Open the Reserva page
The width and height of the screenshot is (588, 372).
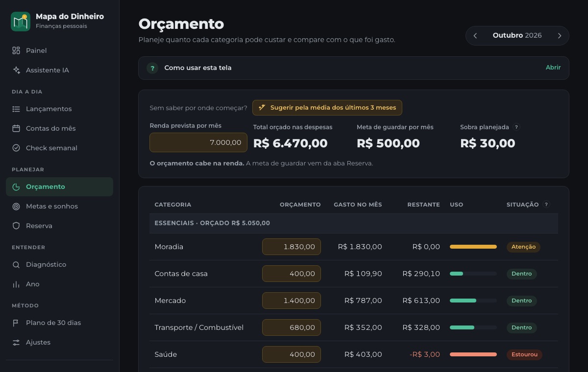tap(59, 226)
